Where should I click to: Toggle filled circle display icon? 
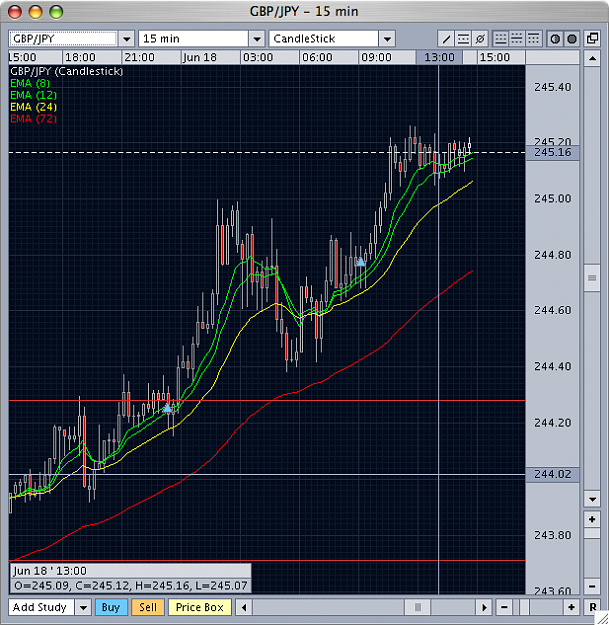(x=572, y=39)
